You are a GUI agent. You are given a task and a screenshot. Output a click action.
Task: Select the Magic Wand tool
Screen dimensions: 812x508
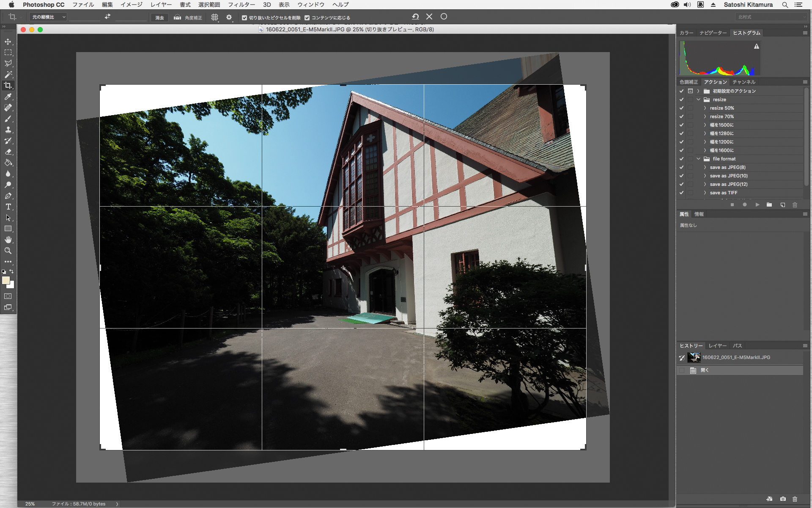pyautogui.click(x=8, y=75)
